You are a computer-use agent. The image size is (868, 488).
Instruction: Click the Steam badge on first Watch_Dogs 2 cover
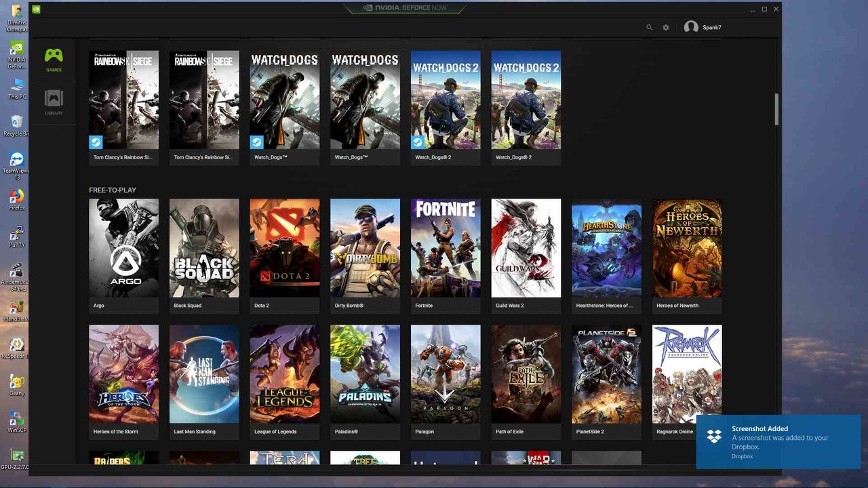tap(418, 142)
